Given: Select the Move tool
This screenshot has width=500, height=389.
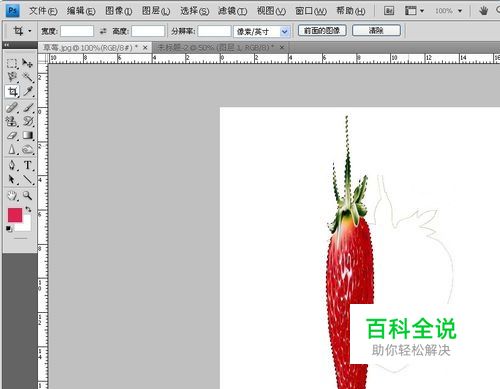Looking at the screenshot, I should [x=28, y=63].
